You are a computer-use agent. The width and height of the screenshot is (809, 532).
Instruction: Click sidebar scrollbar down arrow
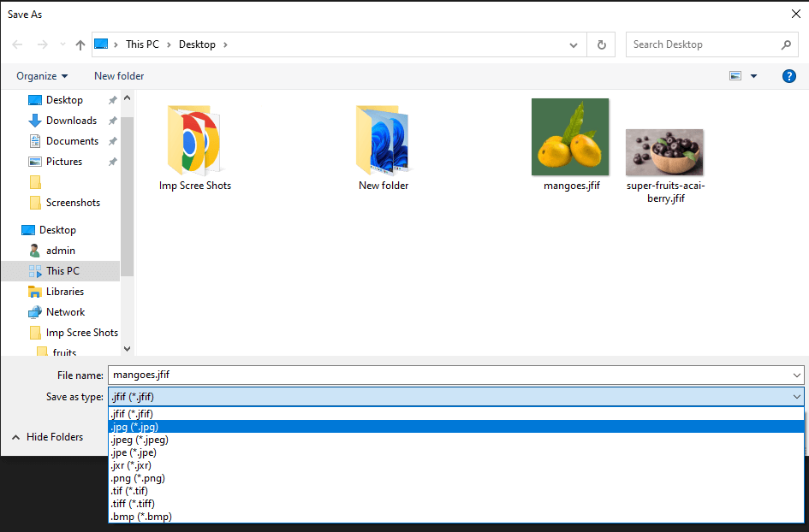coord(127,349)
